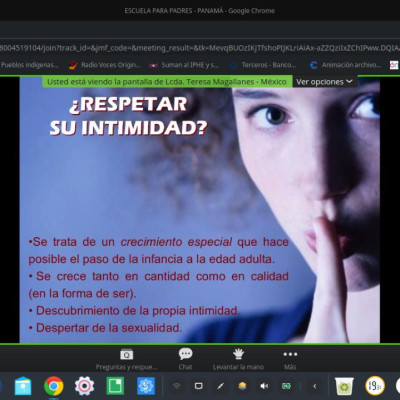
Task: Open the Chat panel
Action: point(185,359)
